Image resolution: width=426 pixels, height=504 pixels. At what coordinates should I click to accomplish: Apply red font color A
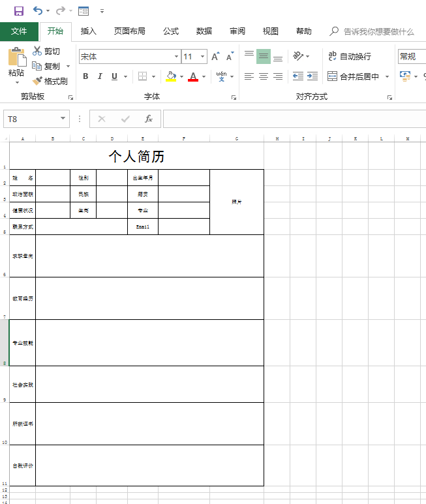pos(193,76)
